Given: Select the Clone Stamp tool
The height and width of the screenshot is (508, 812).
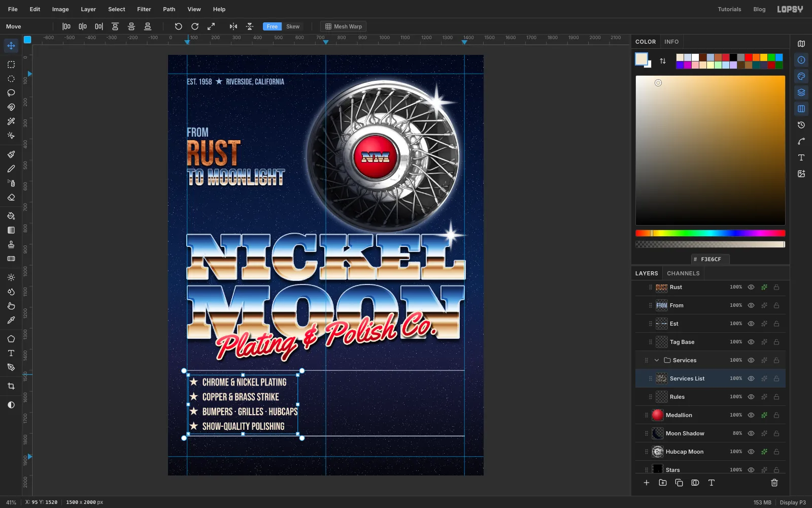Looking at the screenshot, I should tap(11, 244).
